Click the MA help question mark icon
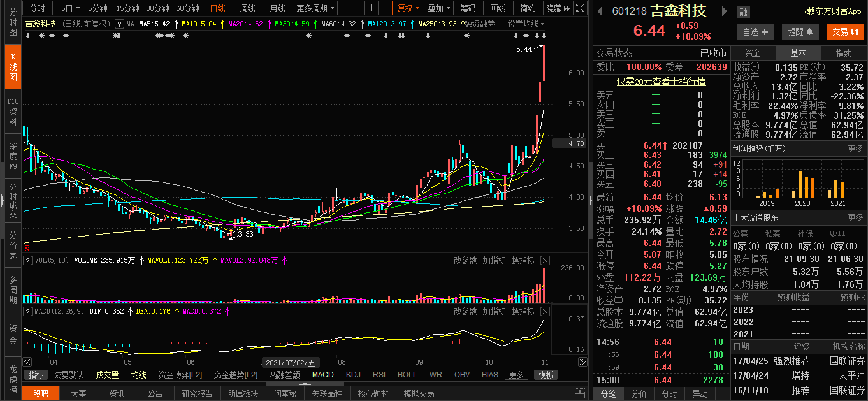This screenshot has height=401, width=868. coord(119,24)
